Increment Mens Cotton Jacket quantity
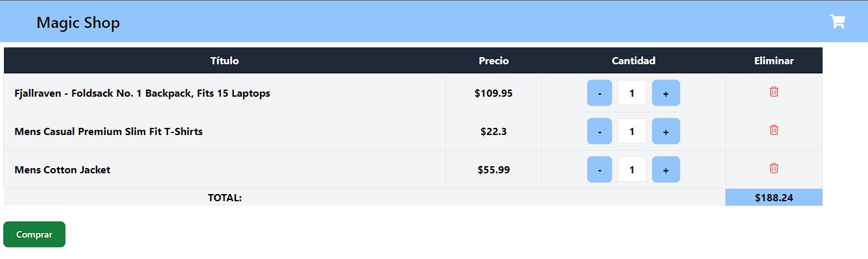 click(666, 169)
